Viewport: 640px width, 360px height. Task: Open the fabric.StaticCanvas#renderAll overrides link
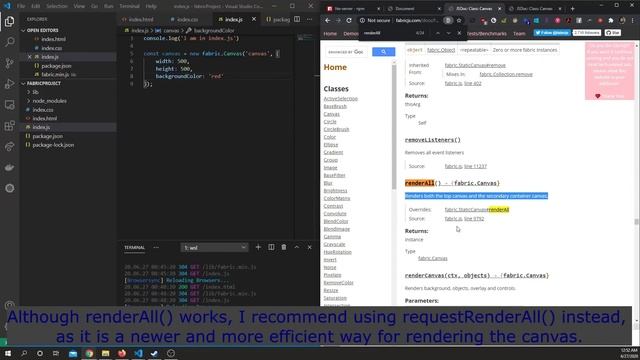477,209
